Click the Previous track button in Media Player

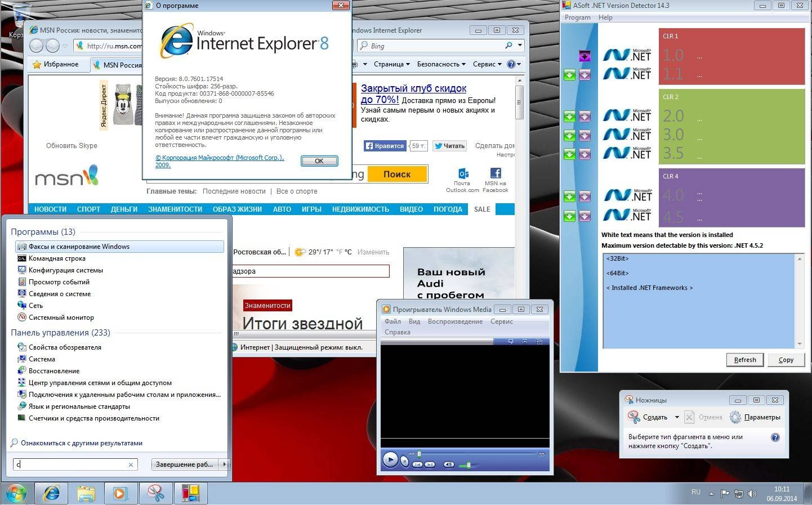(x=417, y=464)
